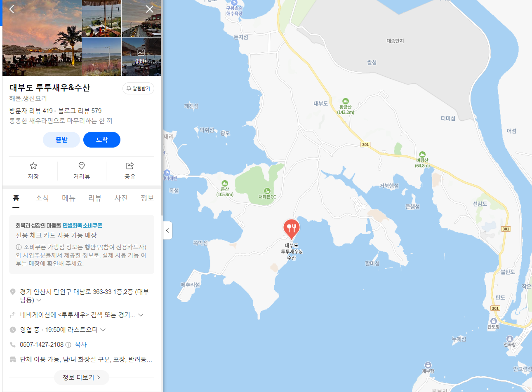Open the large sunset beach photo thumbnail
This screenshot has width=532, height=392.
[42, 38]
